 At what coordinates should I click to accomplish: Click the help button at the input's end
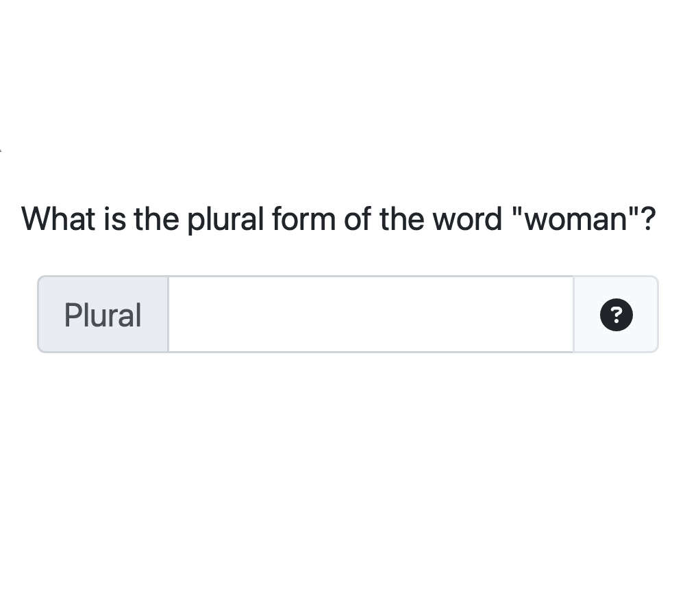tap(616, 315)
